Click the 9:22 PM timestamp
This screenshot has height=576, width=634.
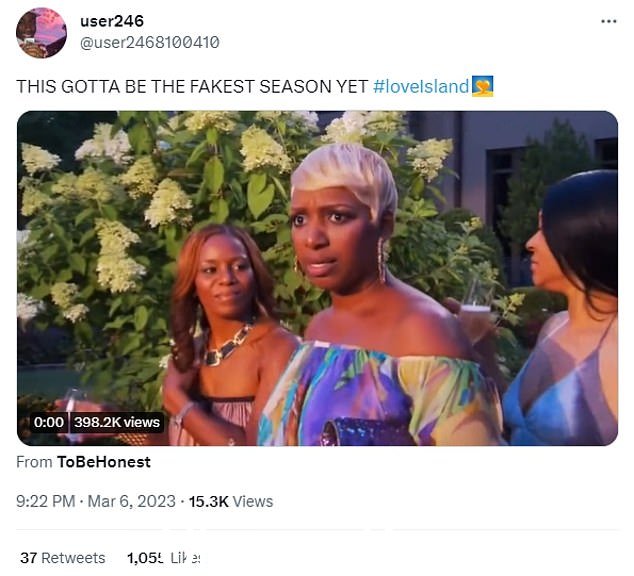46,501
